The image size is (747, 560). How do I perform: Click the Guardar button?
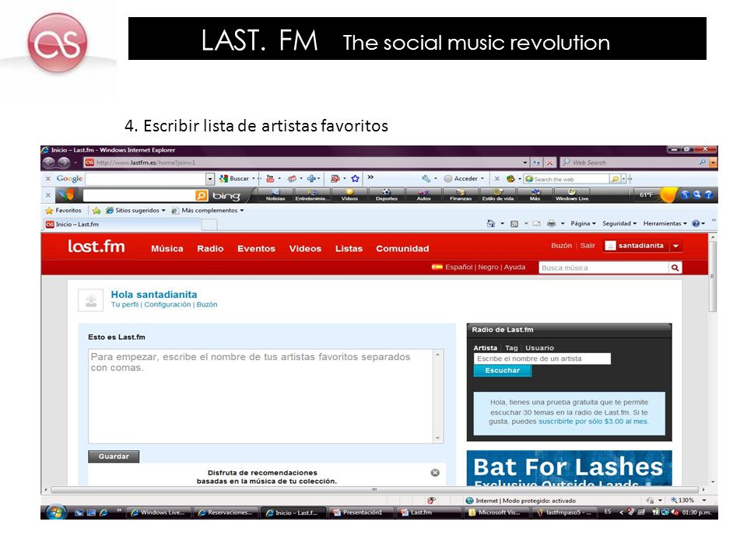[x=114, y=457]
